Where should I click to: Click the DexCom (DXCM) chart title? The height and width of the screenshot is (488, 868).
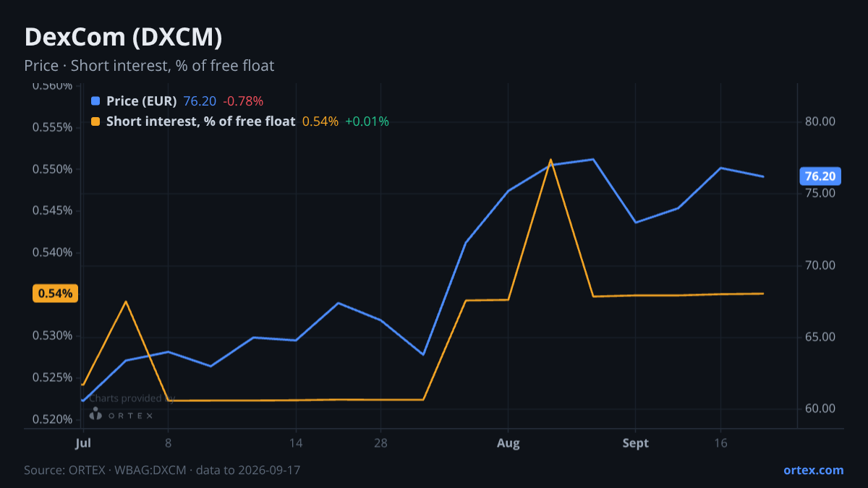[123, 37]
